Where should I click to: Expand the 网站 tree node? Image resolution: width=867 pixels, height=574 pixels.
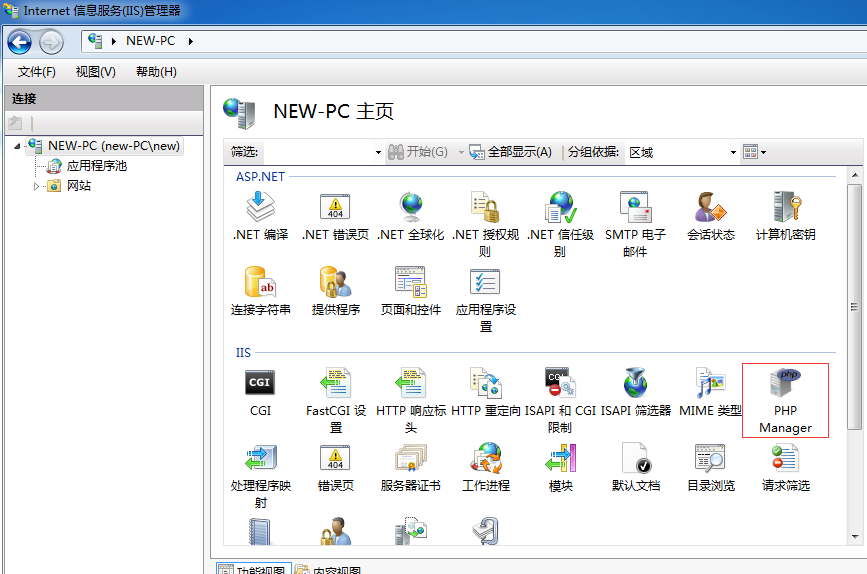coord(36,186)
